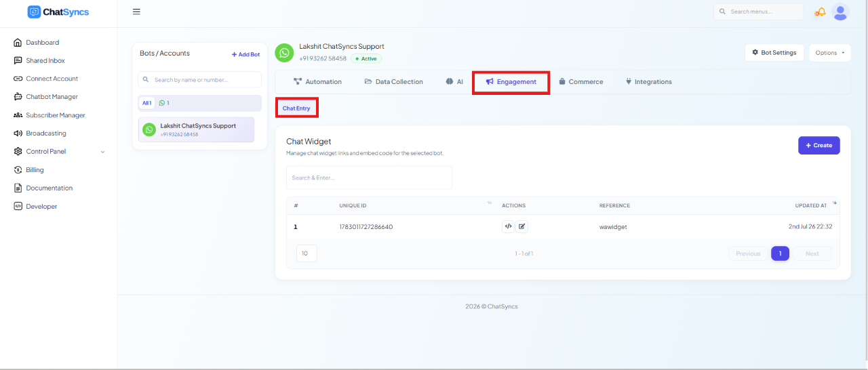The height and width of the screenshot is (370, 868).
Task: Click the Connect Account link icon
Action: [x=18, y=79]
